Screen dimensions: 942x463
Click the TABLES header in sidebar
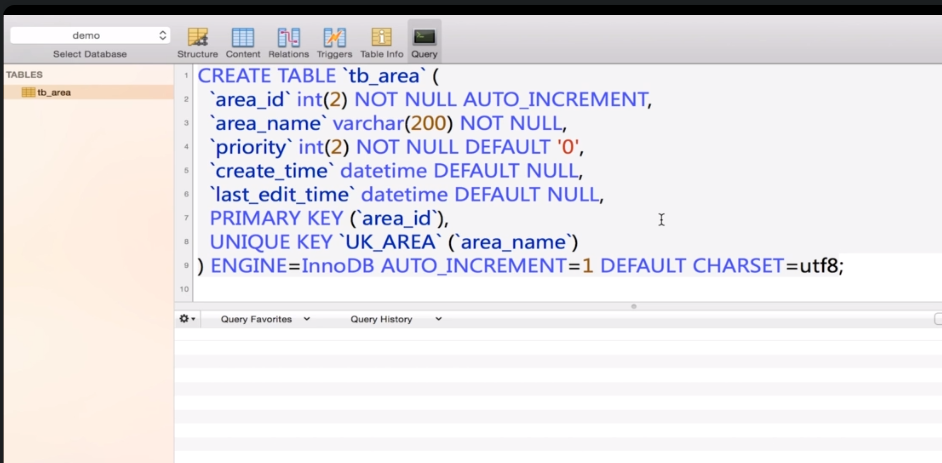point(25,75)
